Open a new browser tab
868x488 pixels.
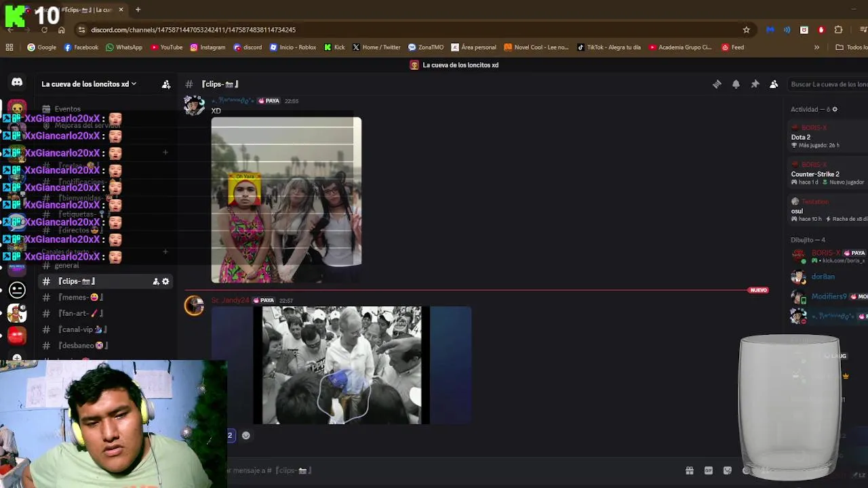coord(138,9)
